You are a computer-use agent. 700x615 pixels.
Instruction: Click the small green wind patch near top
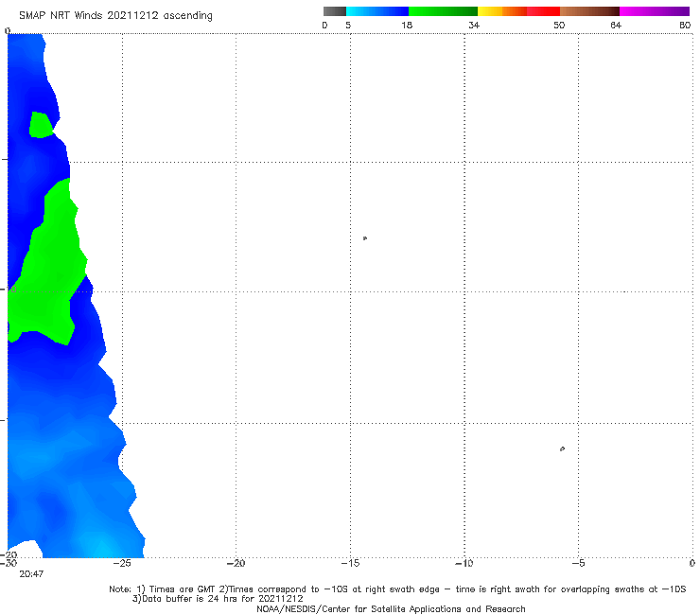pyautogui.click(x=40, y=125)
